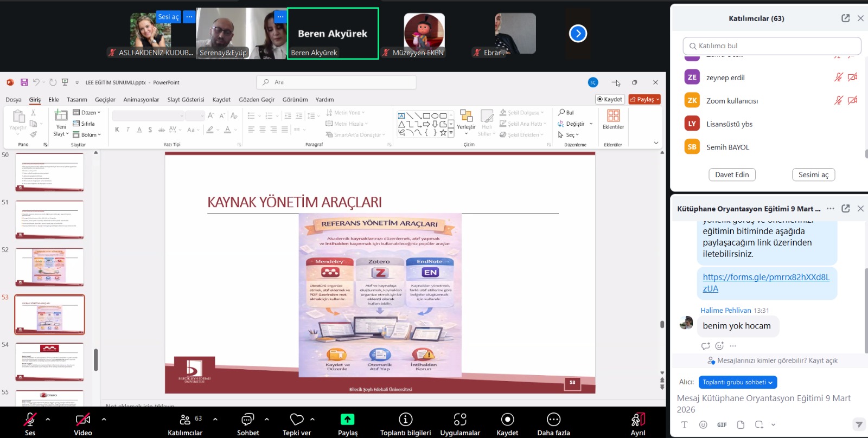Switch to the Tasarım ribbon tab
Viewport: 868px width, 438px height.
[x=76, y=100]
